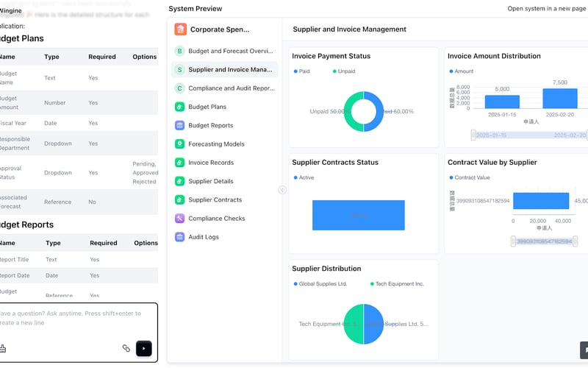Collapse the sidebar using the chevron handle

[282, 190]
